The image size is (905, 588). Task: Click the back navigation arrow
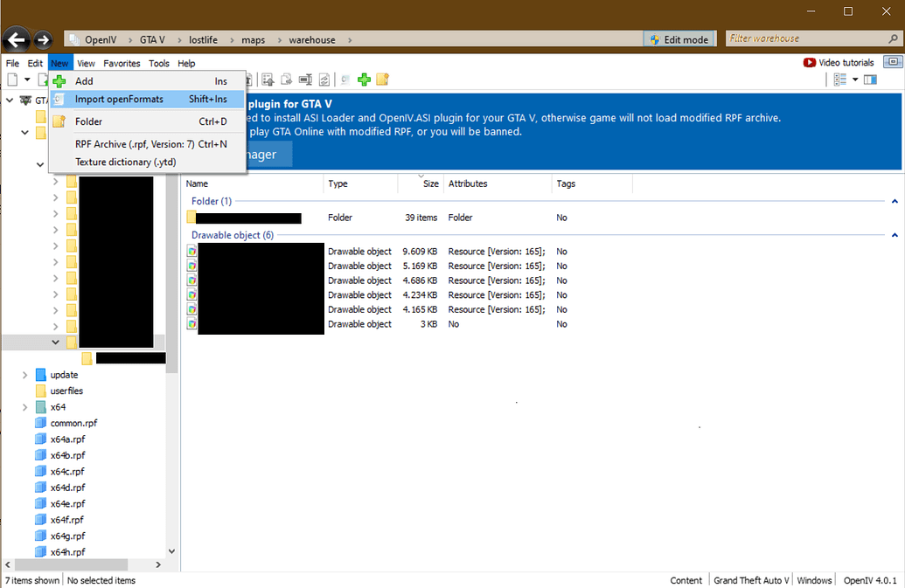[15, 39]
